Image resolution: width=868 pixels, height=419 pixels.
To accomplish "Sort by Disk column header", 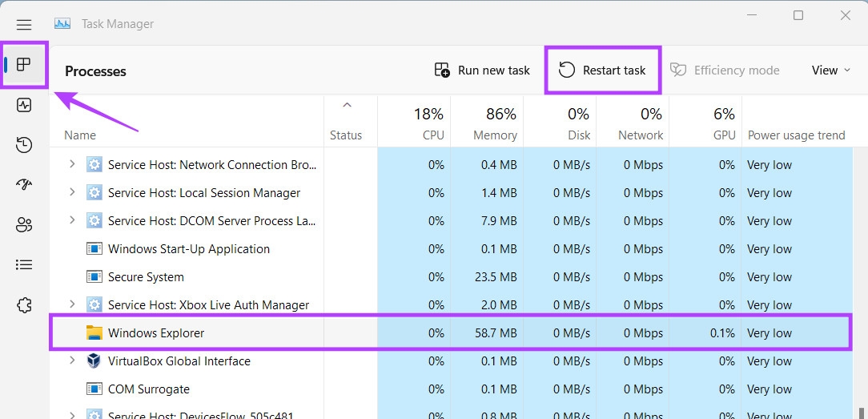I will click(560, 123).
